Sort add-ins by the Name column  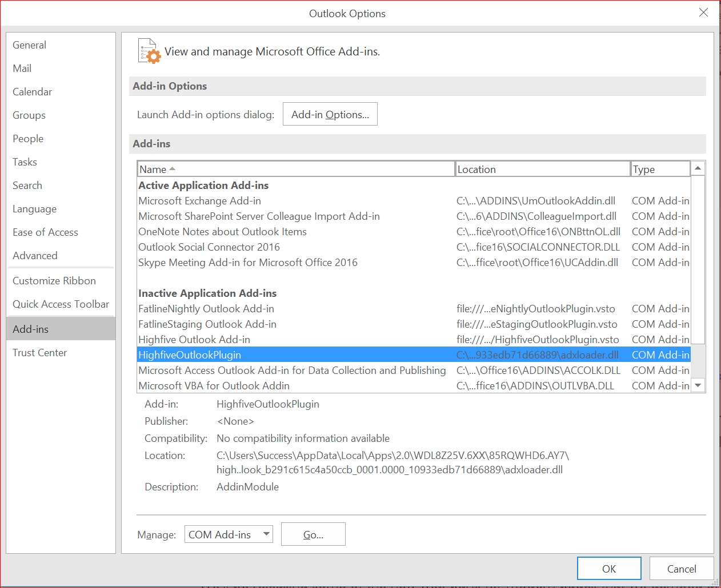(296, 169)
